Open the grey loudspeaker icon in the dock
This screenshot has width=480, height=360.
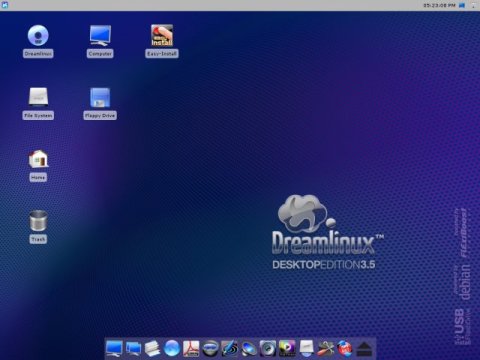click(268, 349)
